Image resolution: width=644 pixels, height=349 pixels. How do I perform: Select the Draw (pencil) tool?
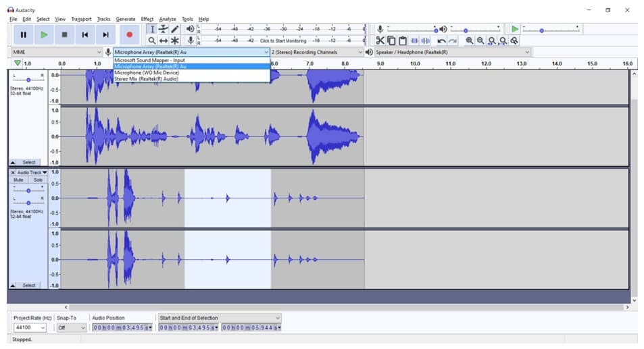(x=175, y=29)
